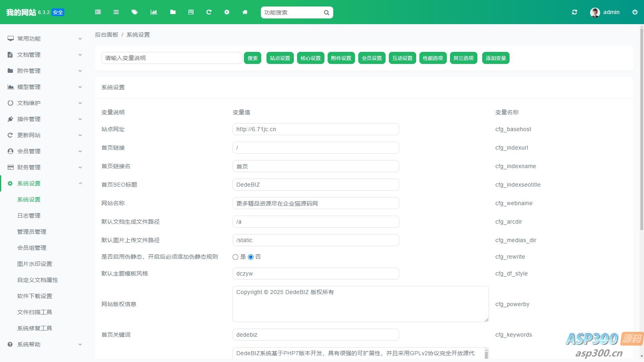Viewport: 644px width, 362px height.
Task: Select 是 radio for 伪静态 option
Action: pyautogui.click(x=235, y=257)
